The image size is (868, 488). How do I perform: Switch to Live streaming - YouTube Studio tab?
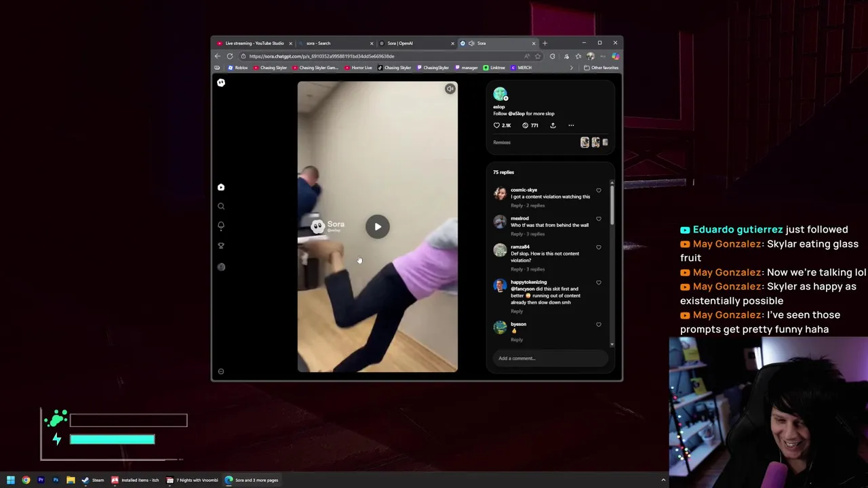click(x=254, y=43)
